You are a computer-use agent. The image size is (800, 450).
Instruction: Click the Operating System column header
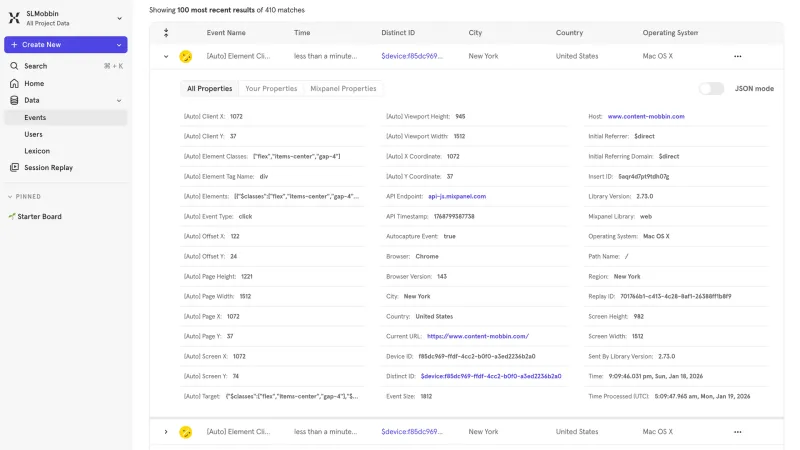point(670,33)
